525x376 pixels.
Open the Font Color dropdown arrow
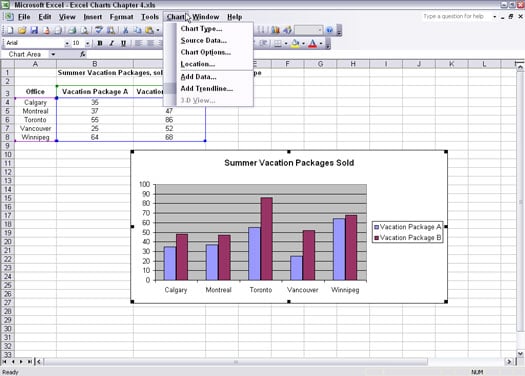click(321, 43)
